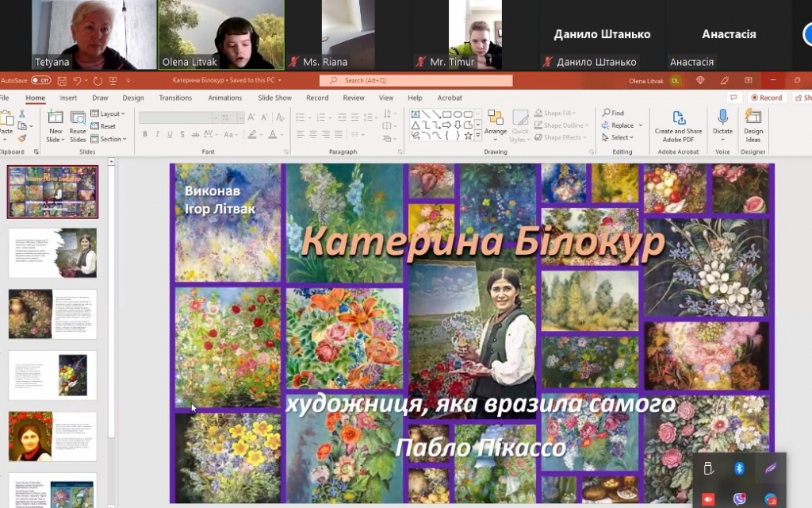Select the Oval shape in gallery
This screenshot has width=812, height=508.
point(458,114)
